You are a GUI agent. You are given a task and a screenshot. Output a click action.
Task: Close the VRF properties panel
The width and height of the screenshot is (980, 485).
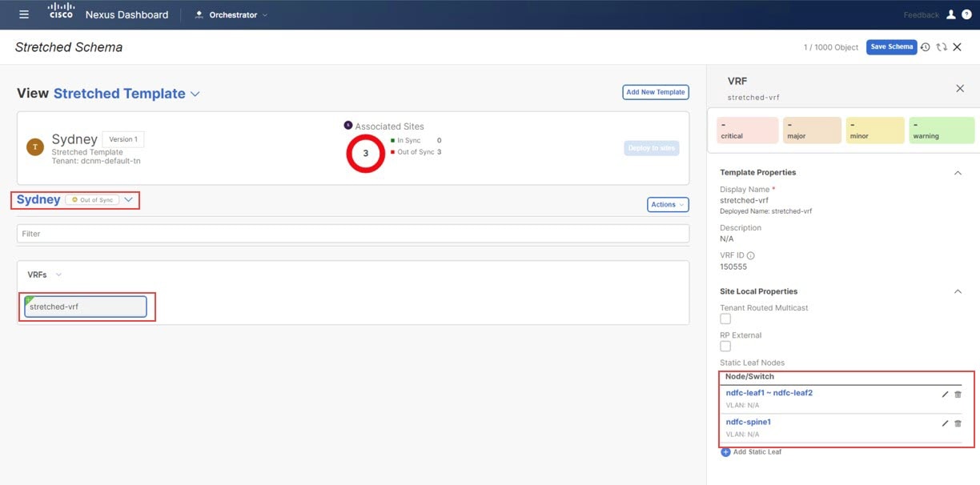tap(960, 88)
